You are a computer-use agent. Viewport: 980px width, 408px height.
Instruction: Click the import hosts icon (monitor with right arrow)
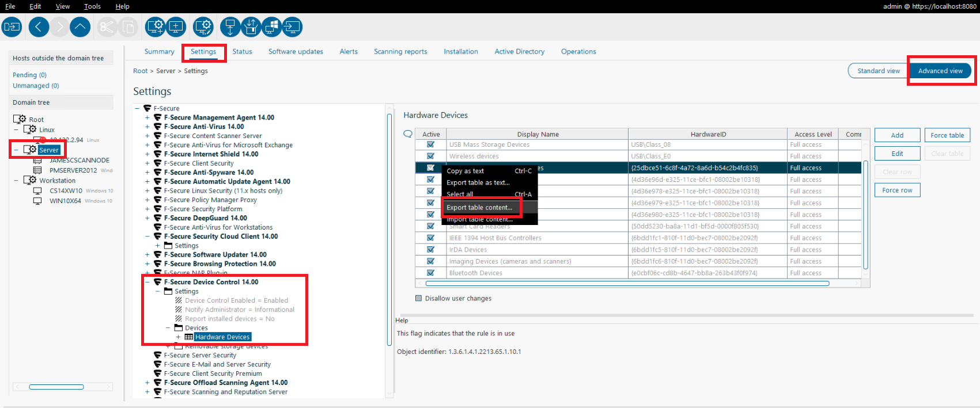(292, 27)
